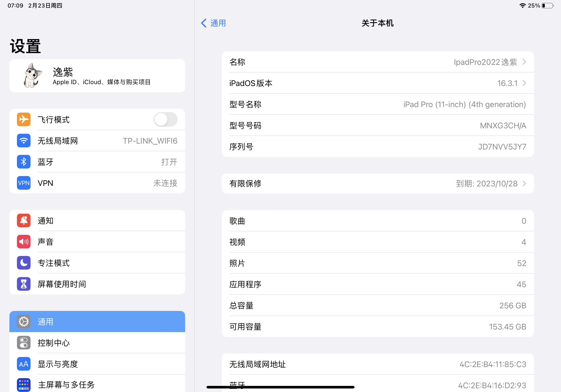Open 通知 settings in sidebar
Screen dimensions: 561x392
click(x=97, y=221)
